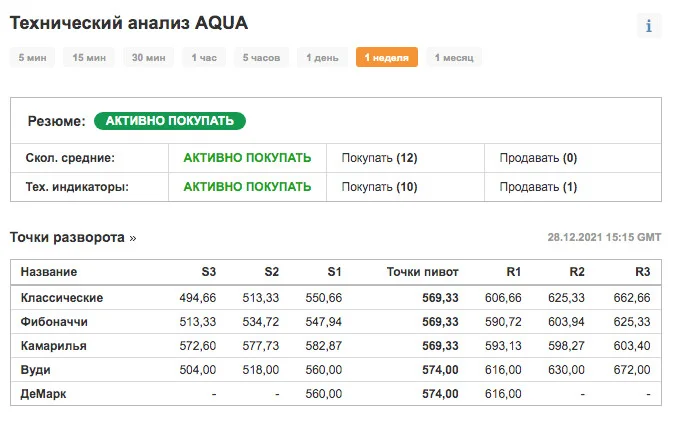Select the 30 мин timeframe tab

[149, 58]
